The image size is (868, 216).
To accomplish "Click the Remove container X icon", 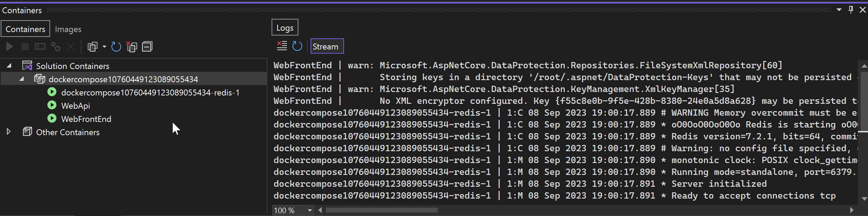I will point(71,46).
